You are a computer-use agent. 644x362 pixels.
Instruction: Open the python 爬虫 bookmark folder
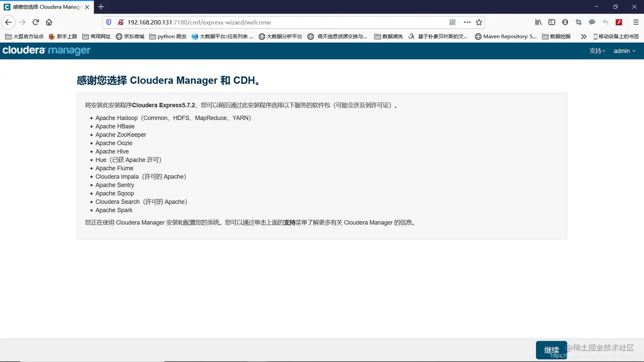[x=168, y=37]
